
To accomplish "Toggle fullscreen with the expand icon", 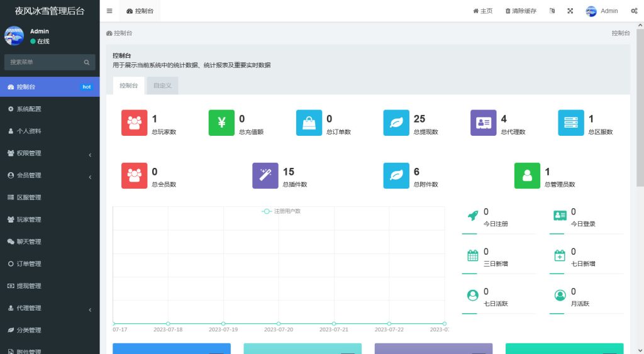I will 570,11.
